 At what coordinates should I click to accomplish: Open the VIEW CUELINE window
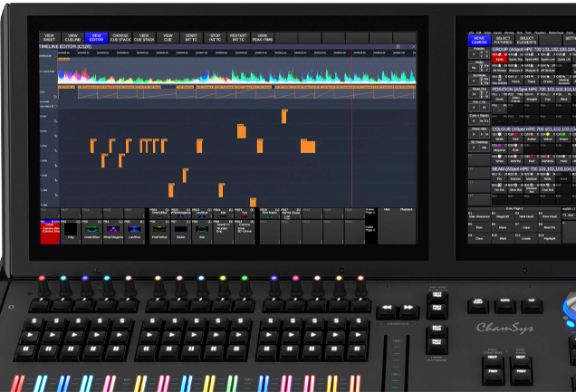click(x=72, y=38)
